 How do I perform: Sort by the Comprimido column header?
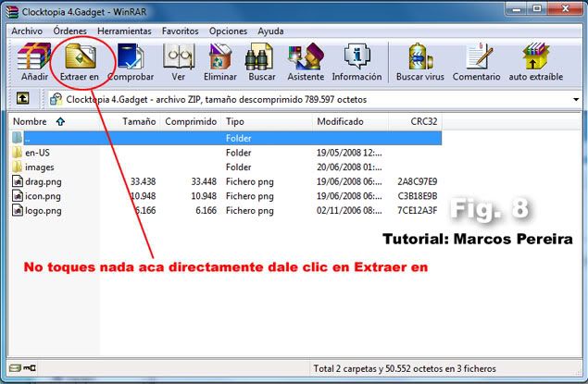point(191,121)
